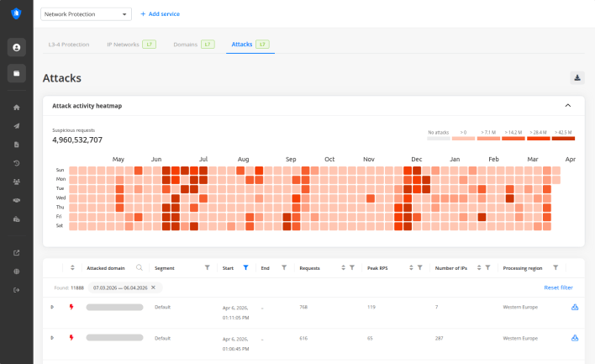Click the search icon next to Attacked domain
This screenshot has width=595, height=364.
tap(140, 267)
